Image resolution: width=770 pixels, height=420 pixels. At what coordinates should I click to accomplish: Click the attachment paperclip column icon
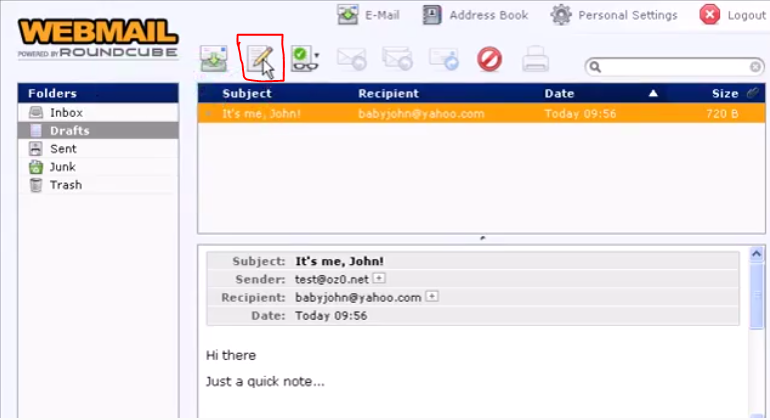point(752,93)
